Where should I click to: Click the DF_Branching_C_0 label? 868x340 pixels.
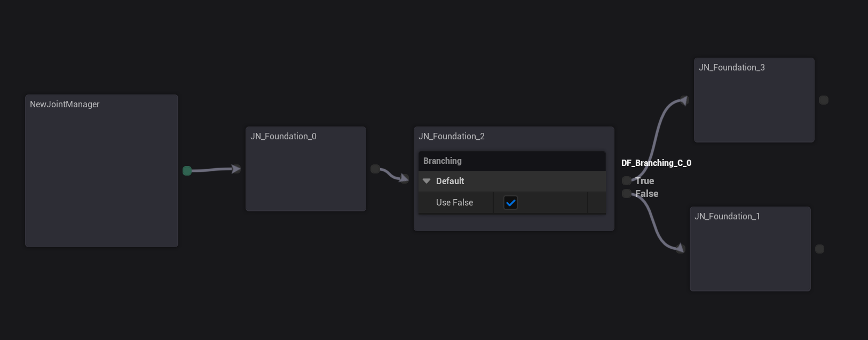click(656, 163)
